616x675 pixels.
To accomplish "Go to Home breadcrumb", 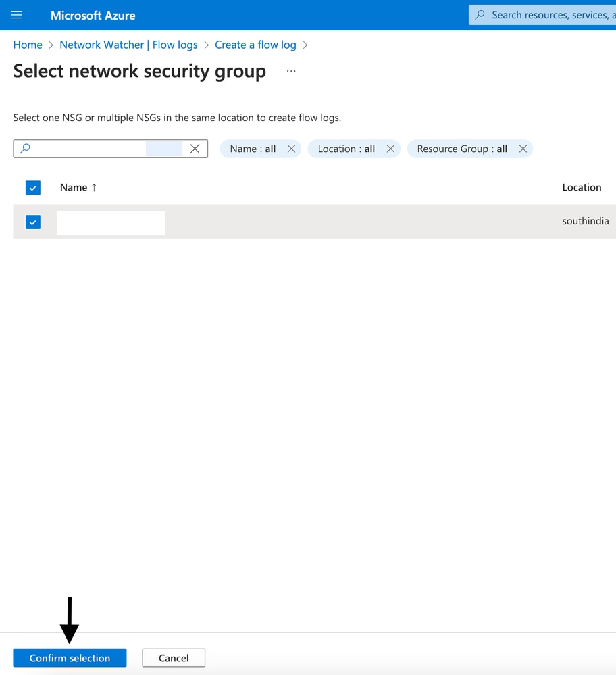I will pyautogui.click(x=28, y=45).
